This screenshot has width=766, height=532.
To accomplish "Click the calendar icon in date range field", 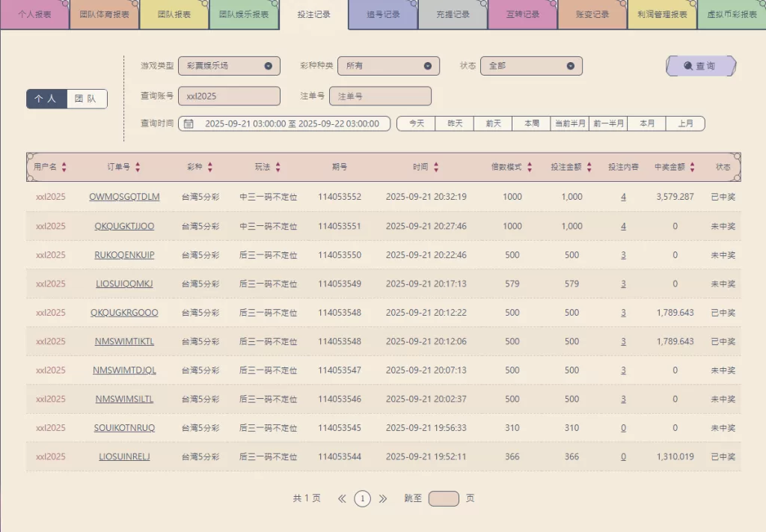I will coord(189,123).
